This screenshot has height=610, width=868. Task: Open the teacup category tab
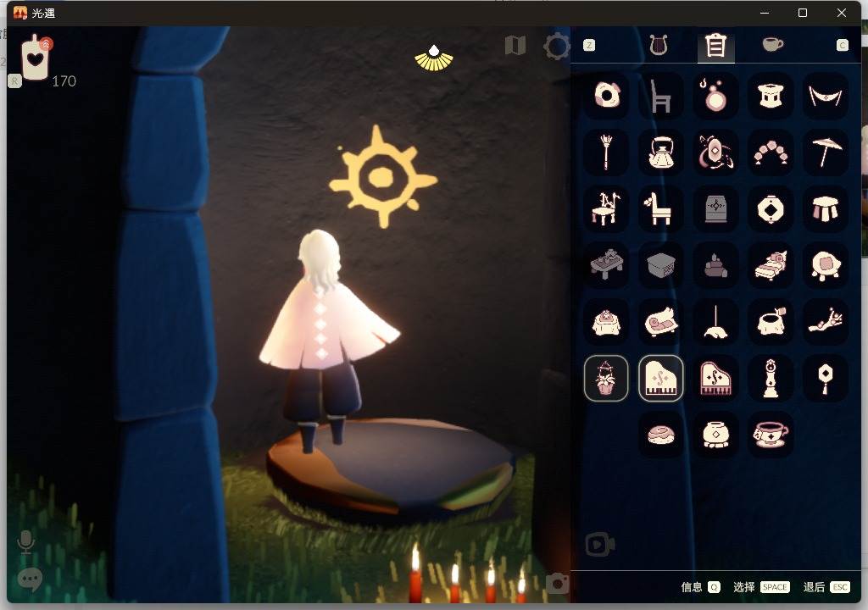pyautogui.click(x=772, y=45)
